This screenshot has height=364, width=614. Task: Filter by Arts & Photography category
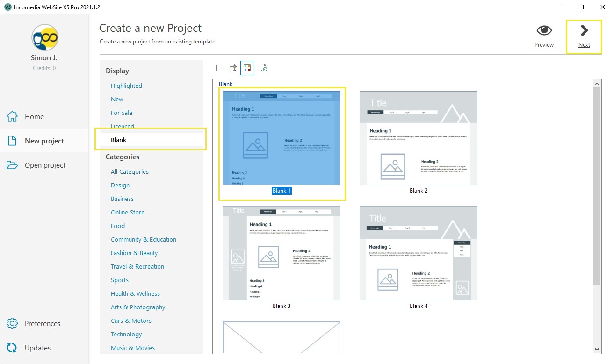(x=138, y=307)
